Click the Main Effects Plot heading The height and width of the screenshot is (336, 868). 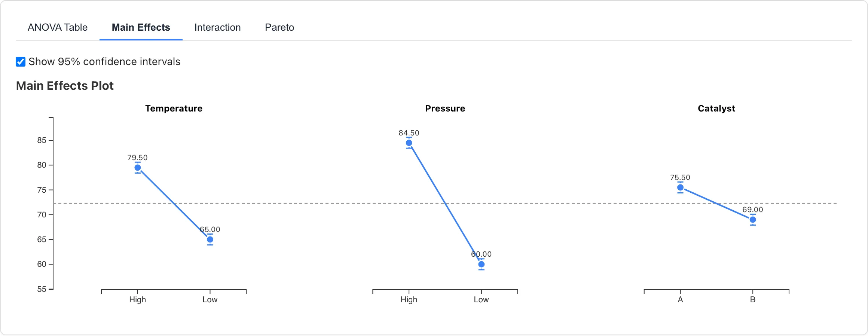tap(65, 86)
